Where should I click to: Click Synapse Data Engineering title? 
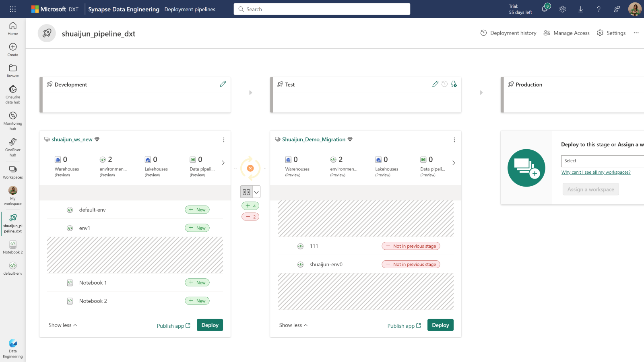click(x=124, y=9)
